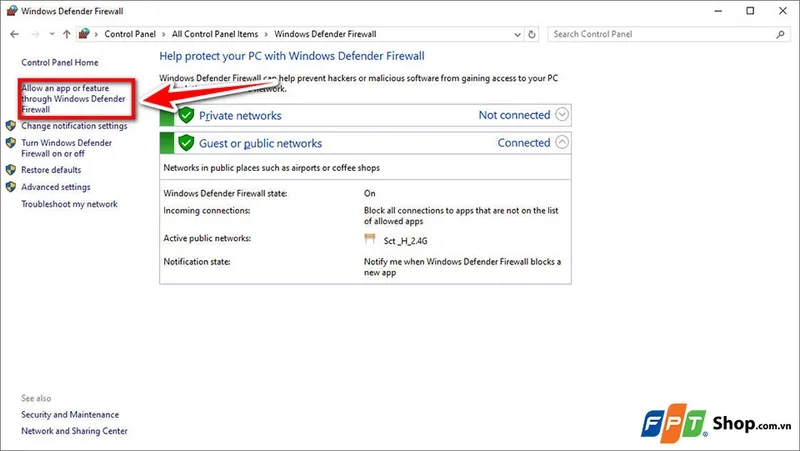Click the green shield icon for Private networks
The image size is (800, 451).
click(185, 115)
